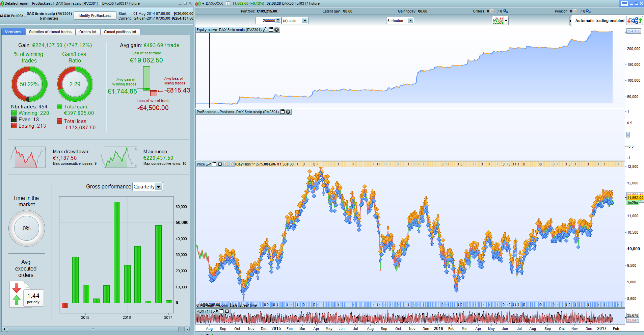Open ADX (14) settings wrench
644x335 pixels.
(216, 311)
